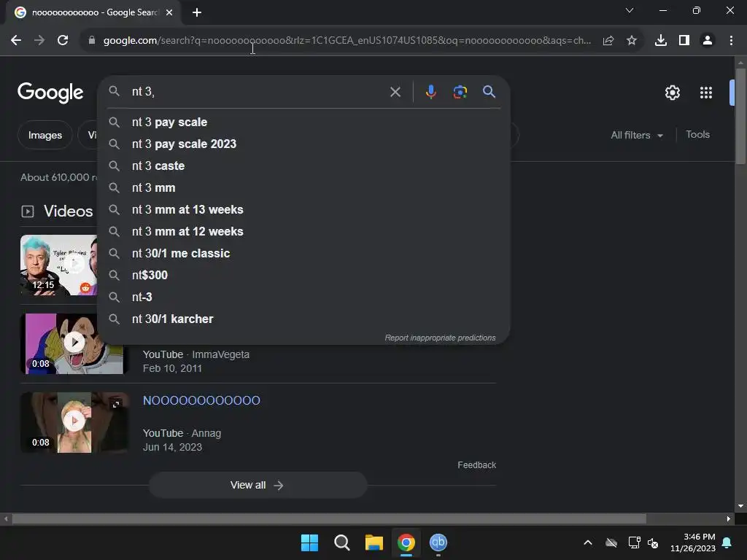Open the NOOOOOOOOOOOO video link
The image size is (747, 560).
pyautogui.click(x=201, y=400)
